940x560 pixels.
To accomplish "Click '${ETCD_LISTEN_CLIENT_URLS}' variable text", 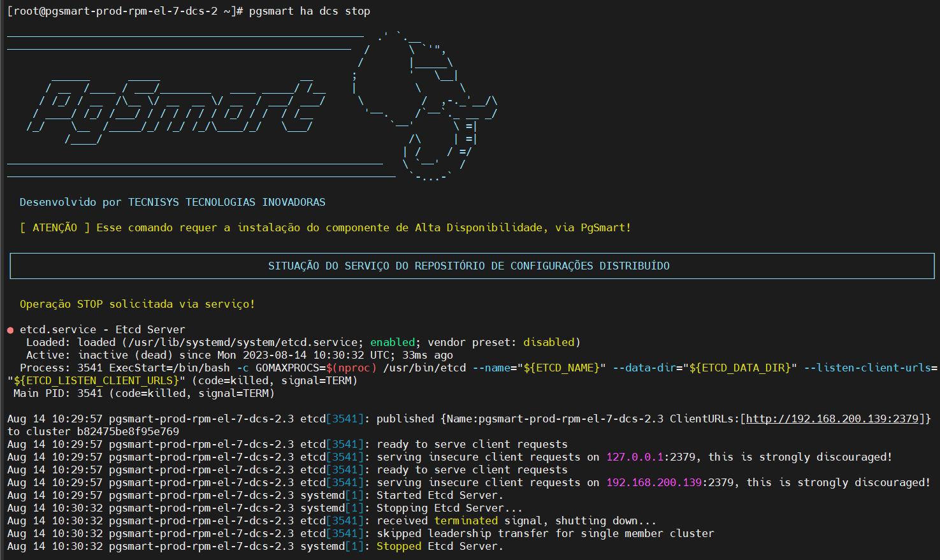I will [96, 380].
